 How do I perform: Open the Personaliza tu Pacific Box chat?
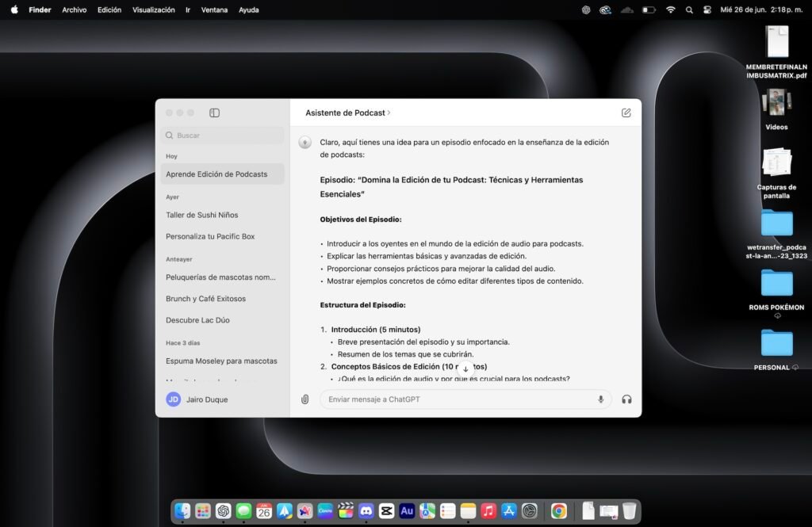coord(223,237)
